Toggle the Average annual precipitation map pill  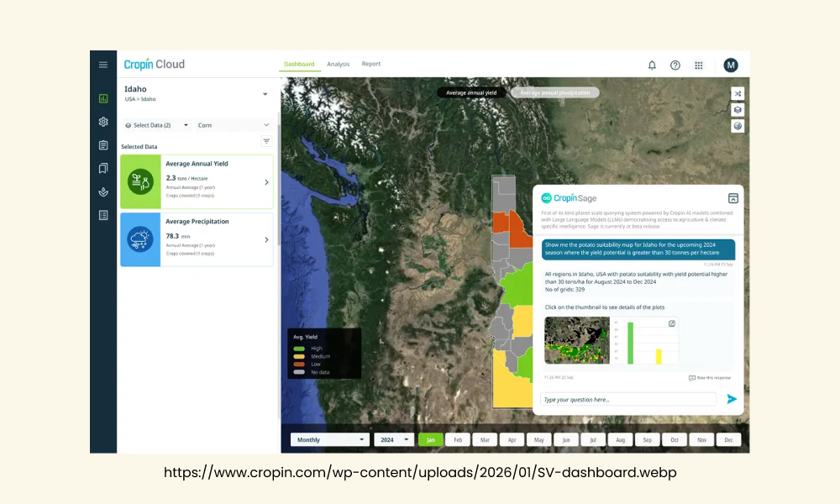click(x=555, y=92)
